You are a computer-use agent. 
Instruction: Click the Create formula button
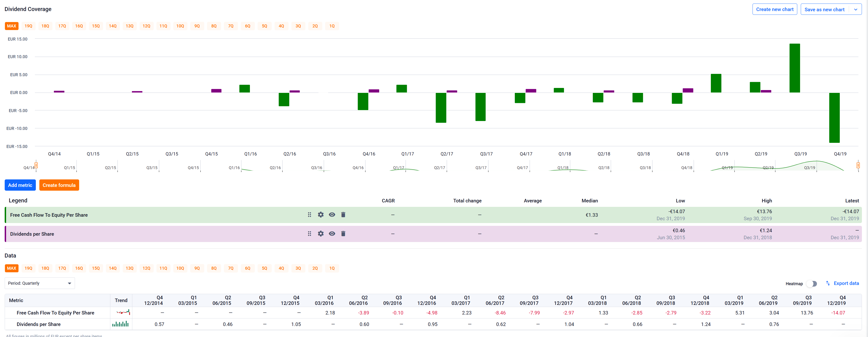click(59, 185)
